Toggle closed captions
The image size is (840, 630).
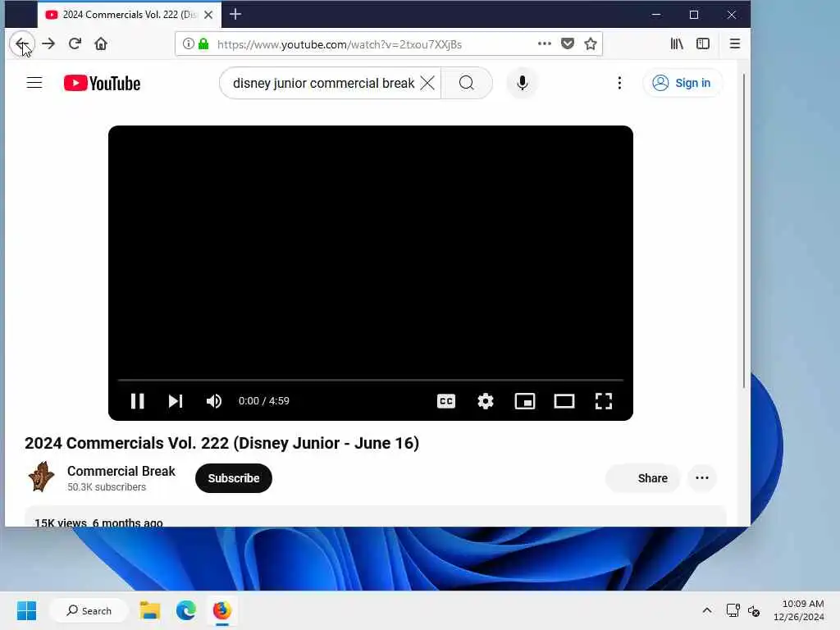tap(446, 401)
